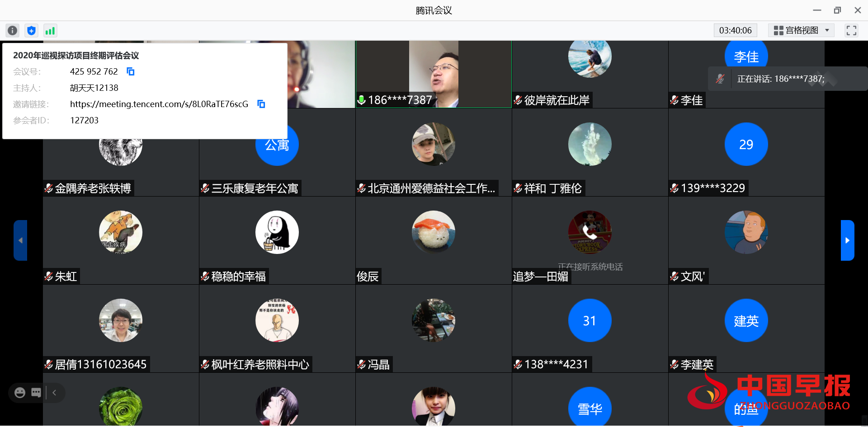
Task: Click the meeting title 2020年巡视探访项目终期评估会议
Action: click(76, 56)
